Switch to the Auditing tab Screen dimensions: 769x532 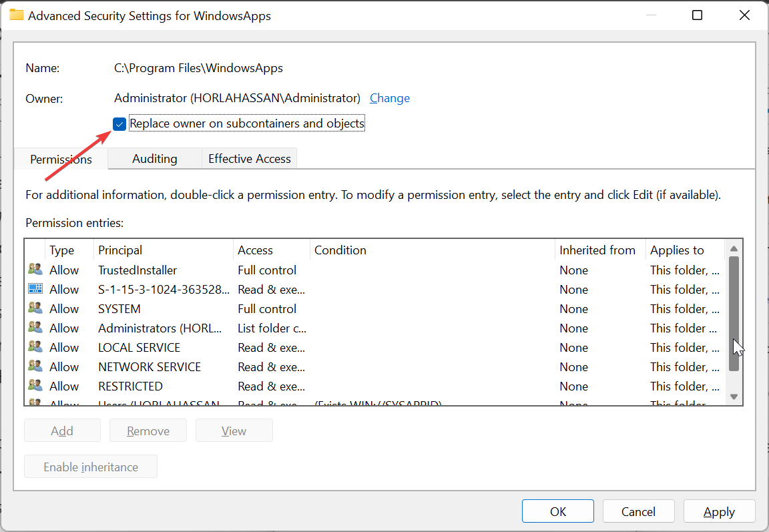tap(154, 159)
